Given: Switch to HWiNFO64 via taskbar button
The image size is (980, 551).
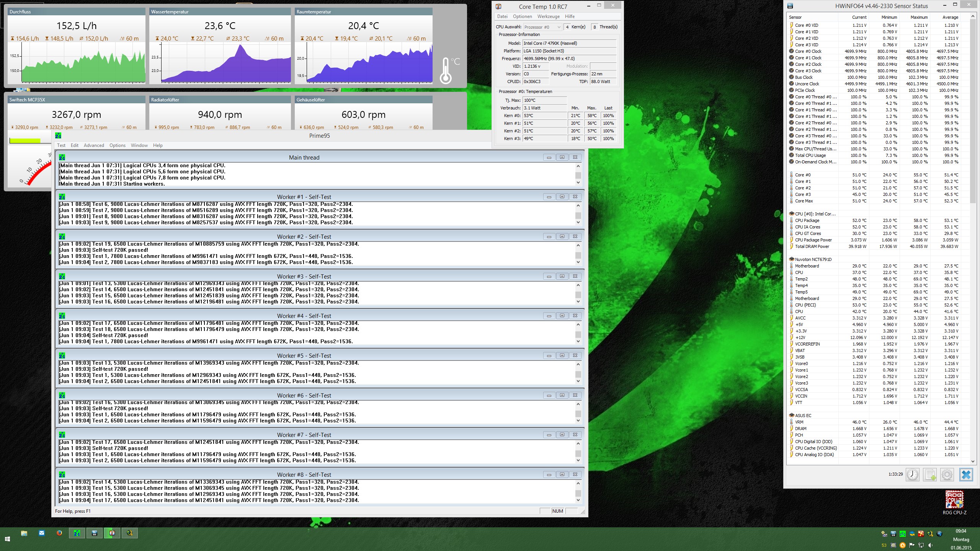Looking at the screenshot, I should pyautogui.click(x=95, y=533).
